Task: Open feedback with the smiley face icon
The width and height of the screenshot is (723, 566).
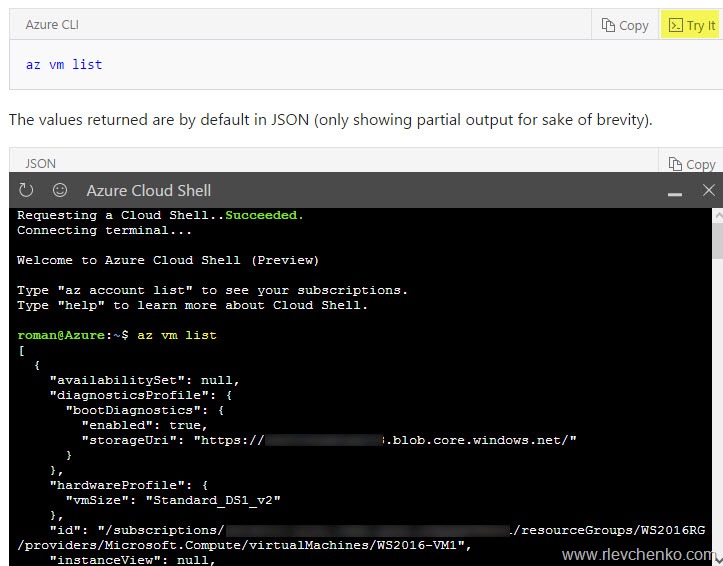Action: (60, 190)
